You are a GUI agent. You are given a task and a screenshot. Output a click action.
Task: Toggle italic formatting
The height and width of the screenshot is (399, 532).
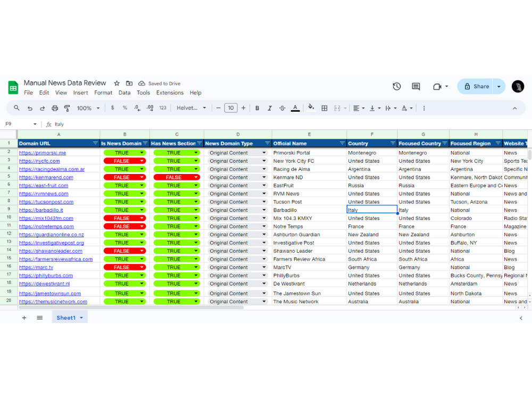tap(270, 108)
